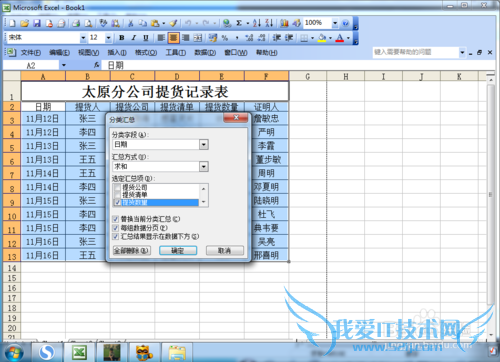Apply the red font color swatch
Viewport: 500px width, 362px height.
point(339,38)
